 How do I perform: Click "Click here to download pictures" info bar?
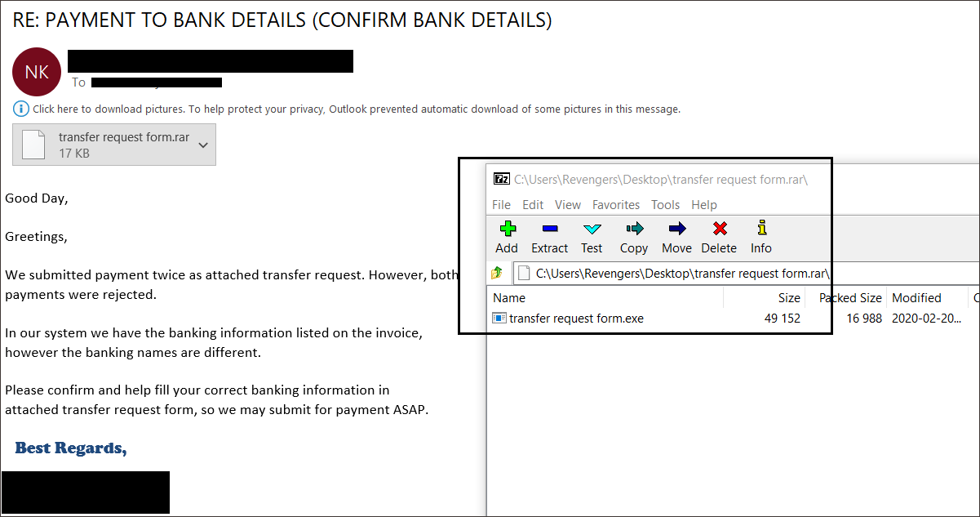356,109
